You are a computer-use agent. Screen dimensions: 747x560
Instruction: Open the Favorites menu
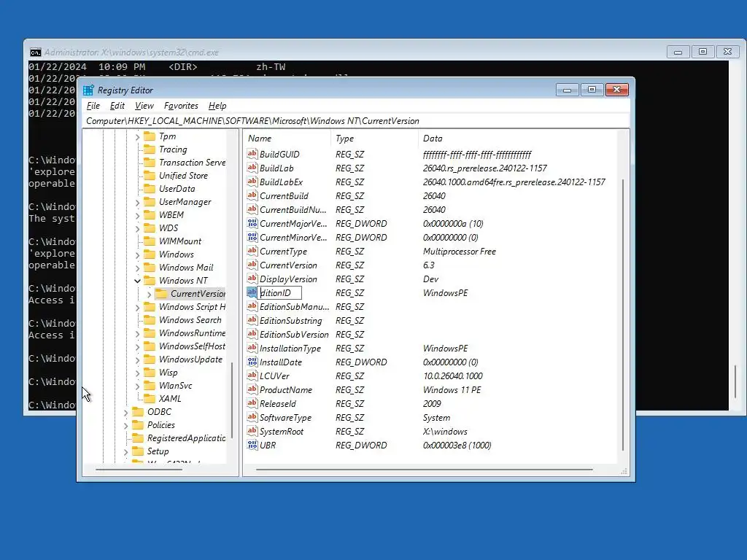(181, 106)
